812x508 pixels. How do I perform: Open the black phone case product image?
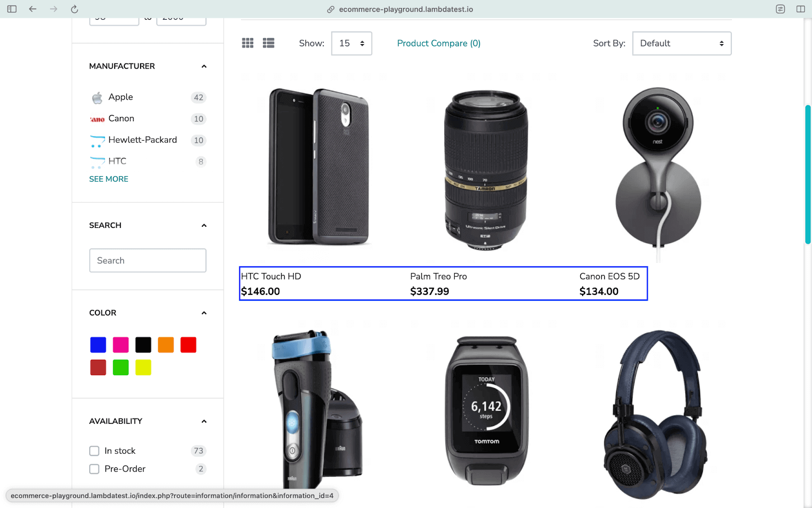(x=318, y=166)
